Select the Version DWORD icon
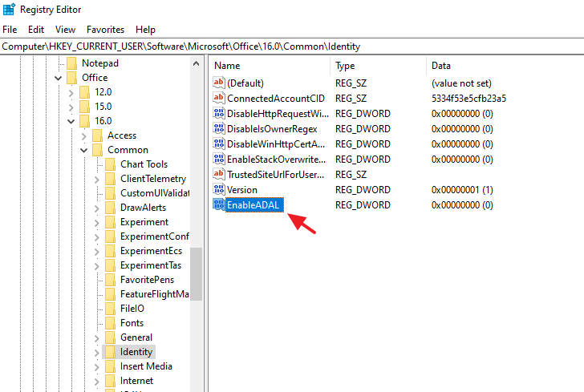This screenshot has height=392, width=584. [x=219, y=189]
